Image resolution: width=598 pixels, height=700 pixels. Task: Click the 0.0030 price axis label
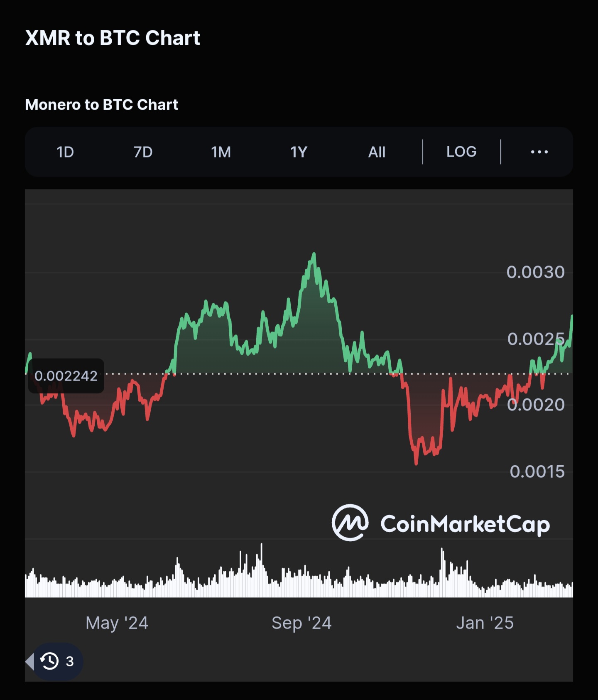tap(535, 272)
